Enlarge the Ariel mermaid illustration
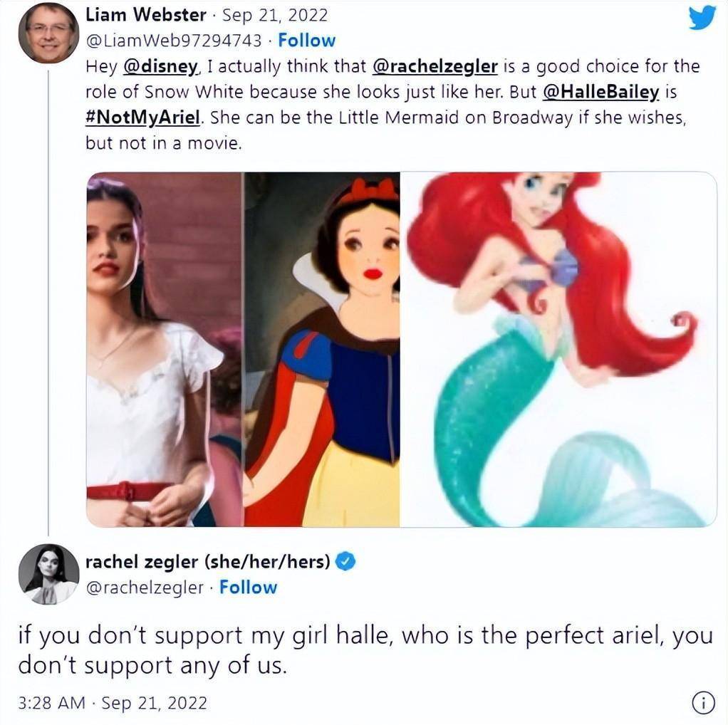 (558, 350)
